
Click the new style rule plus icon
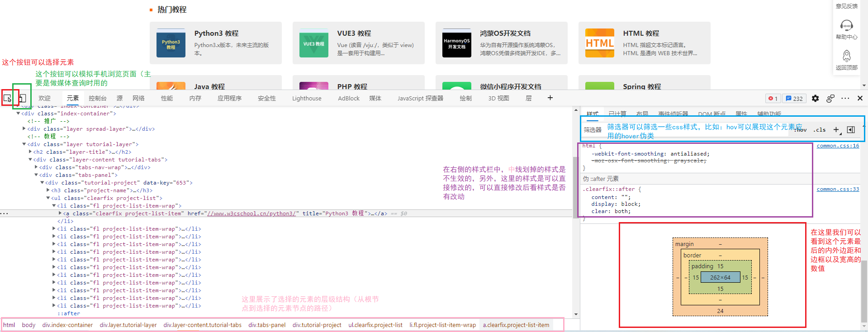836,130
